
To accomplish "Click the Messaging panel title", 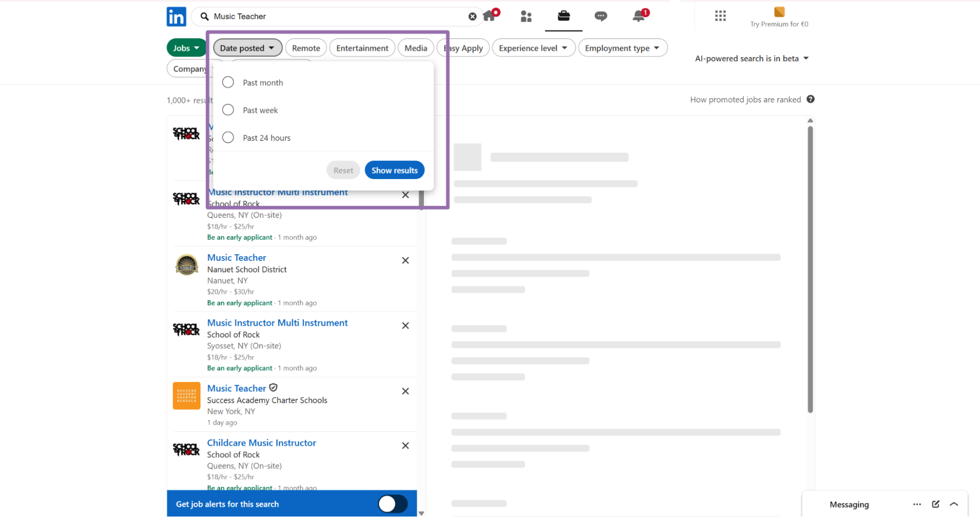I will pos(849,504).
